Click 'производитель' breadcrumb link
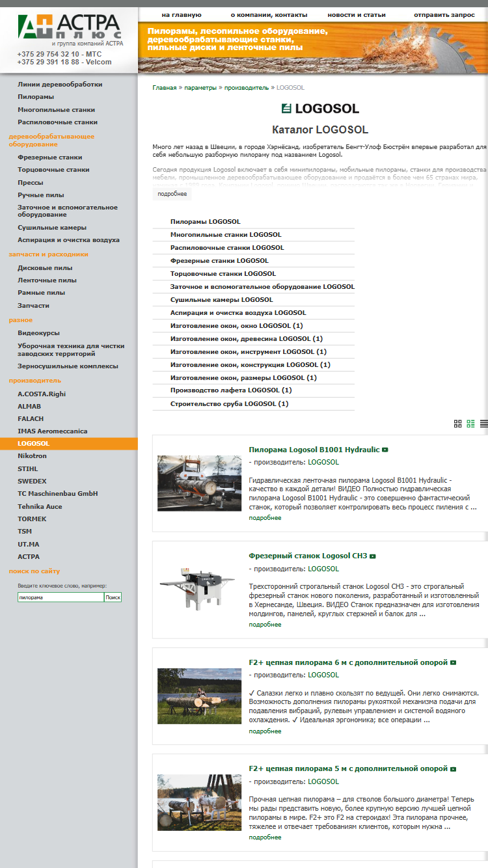Screen dimensions: 488x868 coord(247,87)
